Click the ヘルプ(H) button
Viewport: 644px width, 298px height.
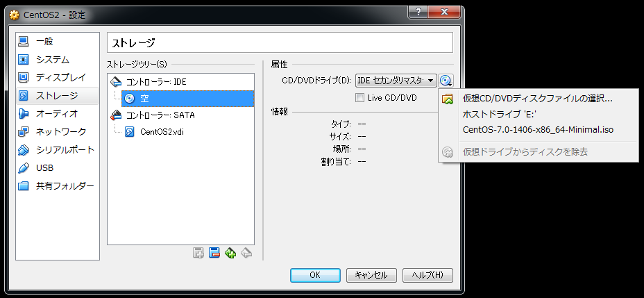[x=427, y=275]
